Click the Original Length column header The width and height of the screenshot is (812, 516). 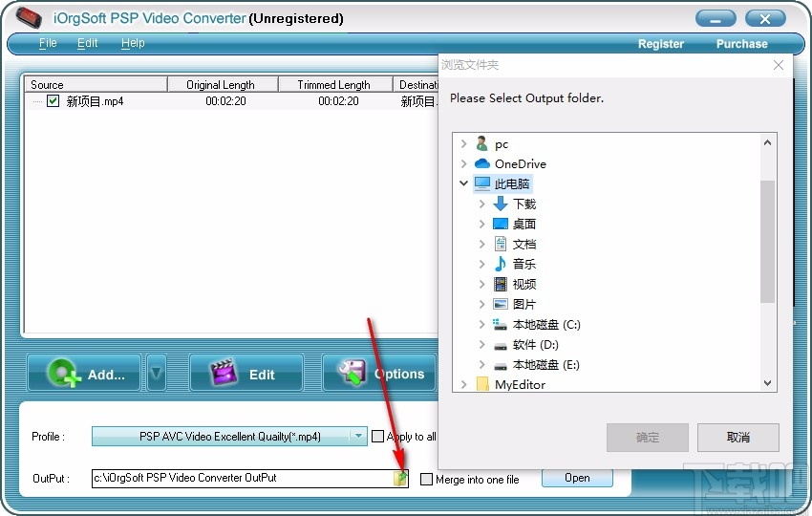223,84
